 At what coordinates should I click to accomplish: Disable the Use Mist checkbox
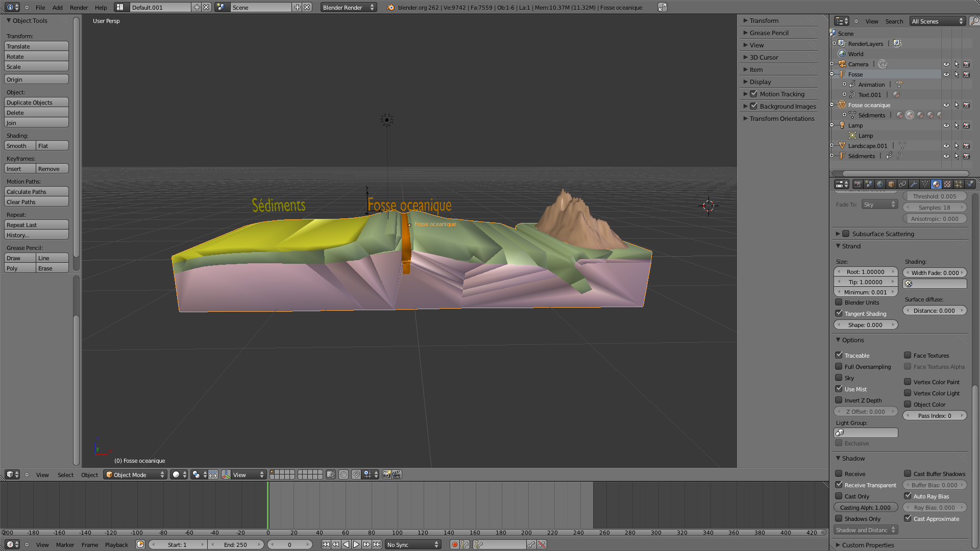(x=839, y=389)
